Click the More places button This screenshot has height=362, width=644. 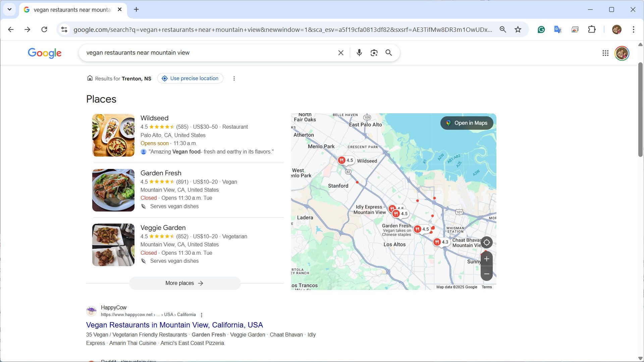(184, 283)
